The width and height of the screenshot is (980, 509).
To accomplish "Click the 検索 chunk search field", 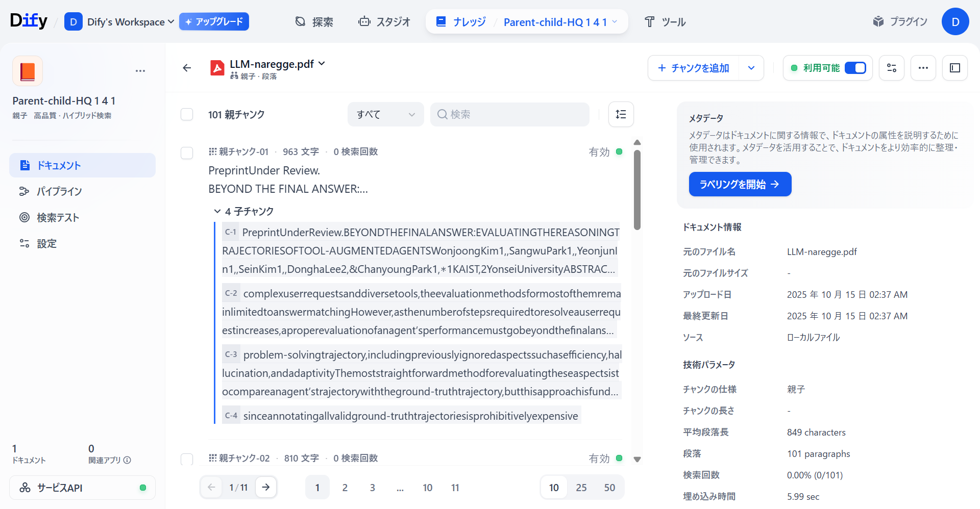I will (510, 114).
